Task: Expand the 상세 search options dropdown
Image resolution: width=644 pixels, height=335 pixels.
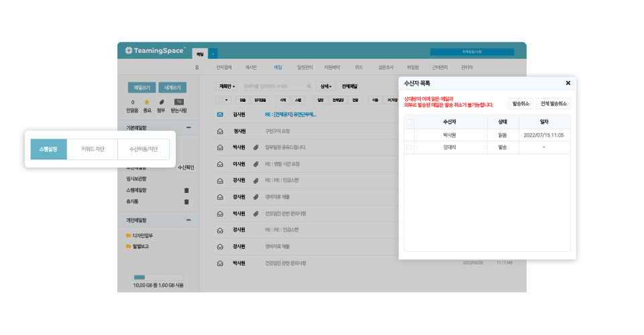Action: 326,86
